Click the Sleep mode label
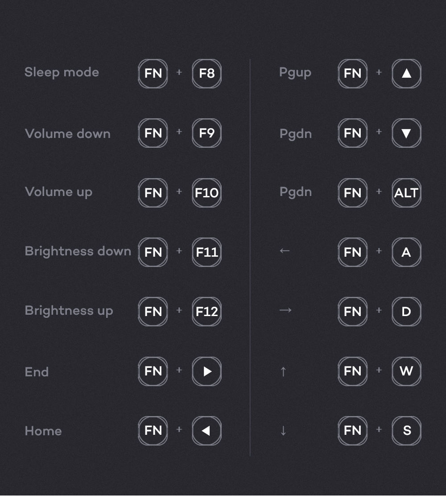The width and height of the screenshot is (446, 504). tap(62, 72)
